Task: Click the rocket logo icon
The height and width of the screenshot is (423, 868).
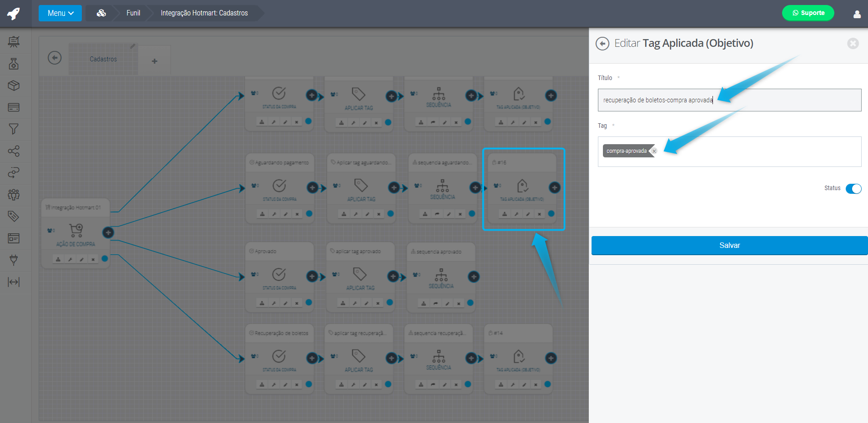Action: (x=14, y=14)
